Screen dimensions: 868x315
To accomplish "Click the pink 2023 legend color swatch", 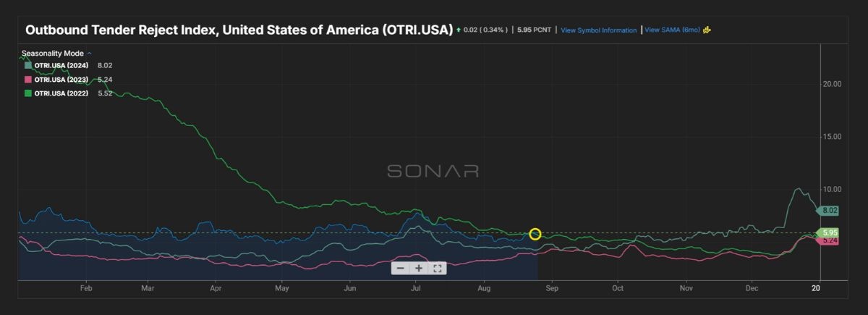I will (x=27, y=79).
